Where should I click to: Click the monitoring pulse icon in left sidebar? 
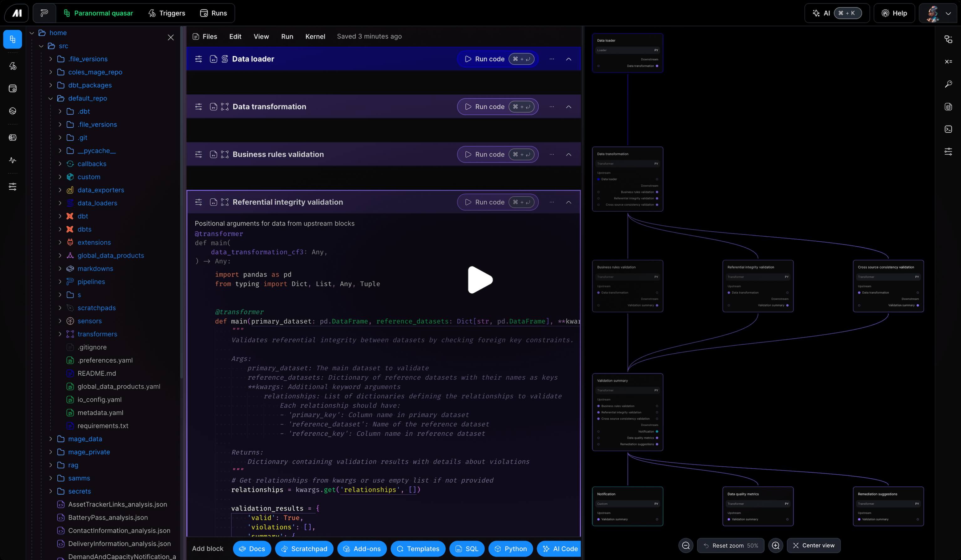[x=13, y=160]
